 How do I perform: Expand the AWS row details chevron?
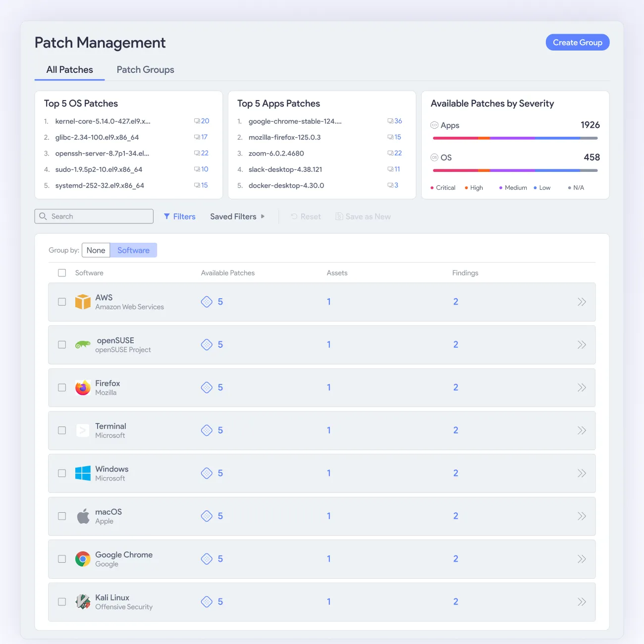coord(582,302)
